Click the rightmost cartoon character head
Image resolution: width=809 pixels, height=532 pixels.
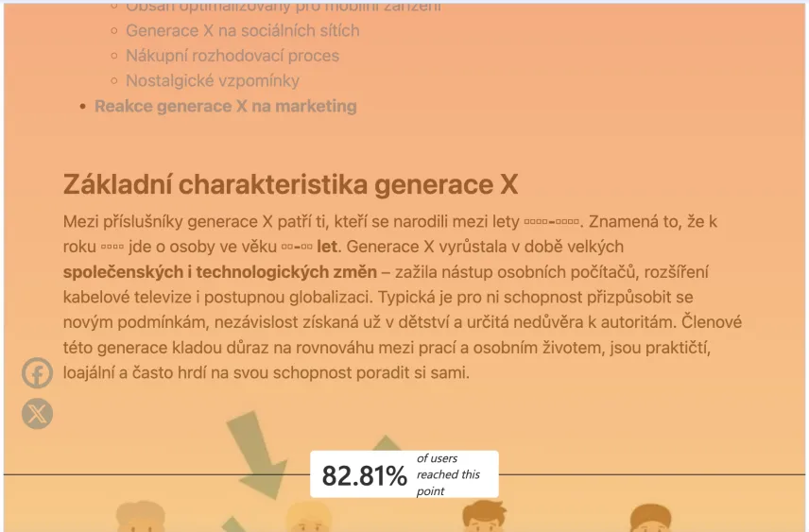pos(651,518)
